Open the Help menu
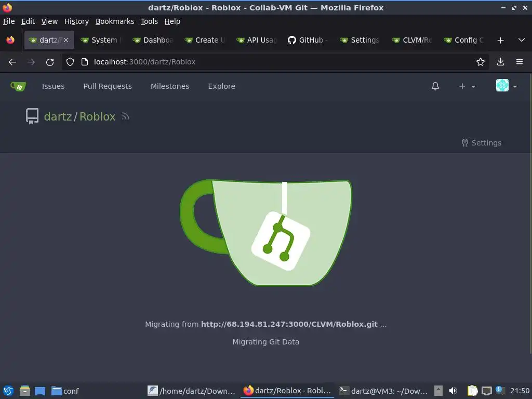Viewport: 532px width, 399px height. coord(172,21)
